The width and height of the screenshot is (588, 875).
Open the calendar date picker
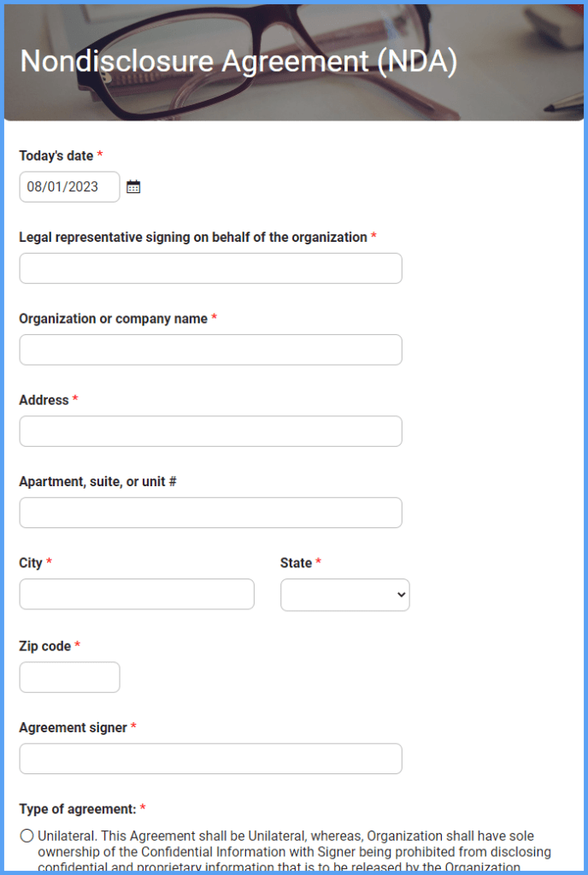(133, 186)
